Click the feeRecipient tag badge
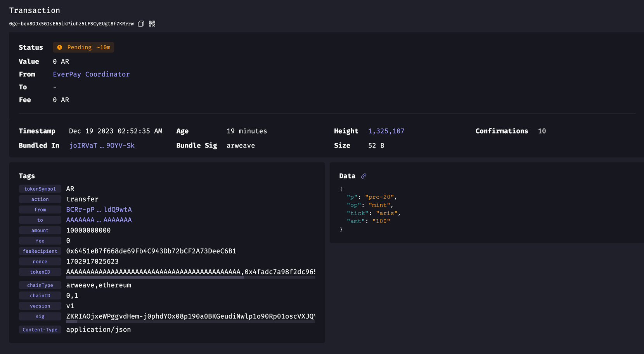 [x=40, y=251]
